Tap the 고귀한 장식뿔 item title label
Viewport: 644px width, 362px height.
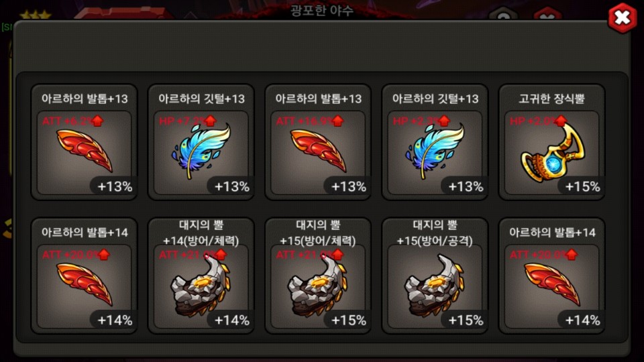tap(551, 99)
